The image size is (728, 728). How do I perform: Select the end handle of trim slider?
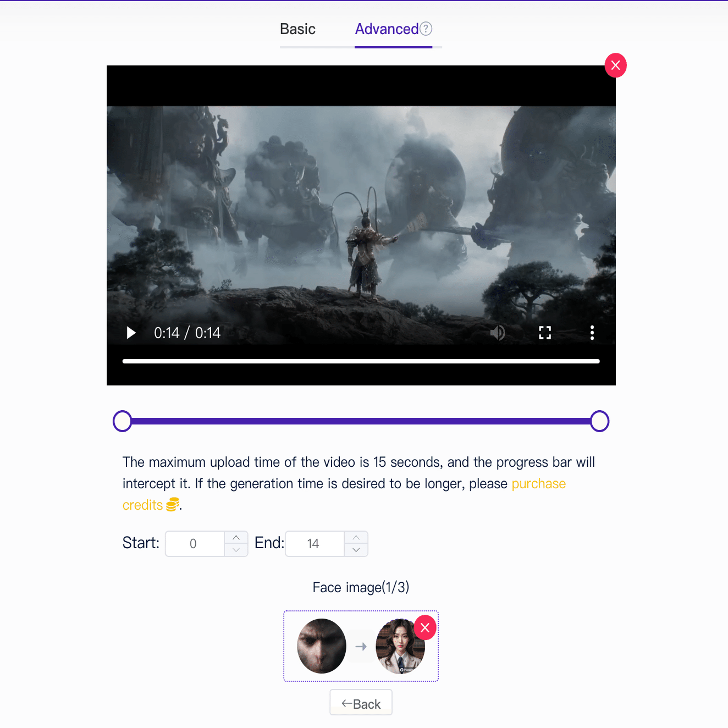600,421
